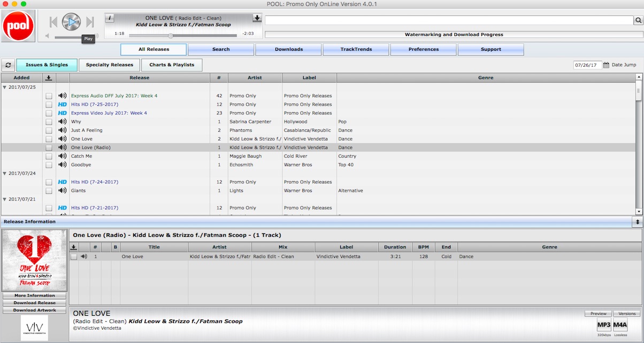
Task: Open the TrackTrends tab
Action: (356, 50)
